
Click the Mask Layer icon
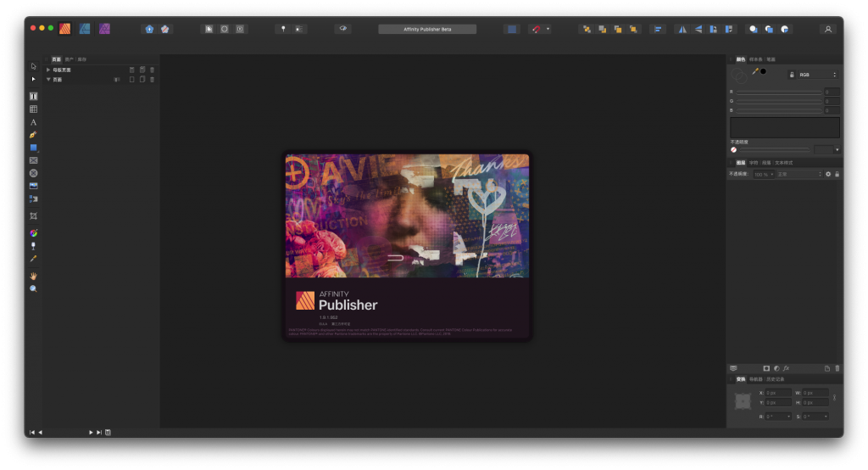coord(766,368)
